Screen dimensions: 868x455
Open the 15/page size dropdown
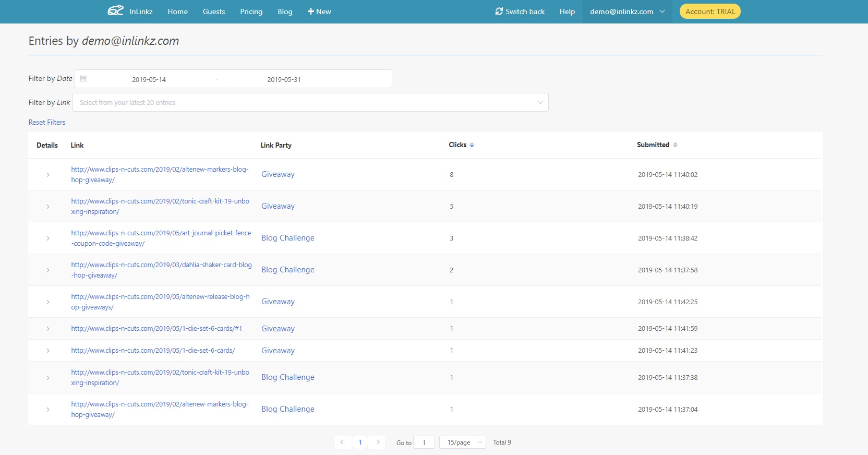[x=463, y=442]
